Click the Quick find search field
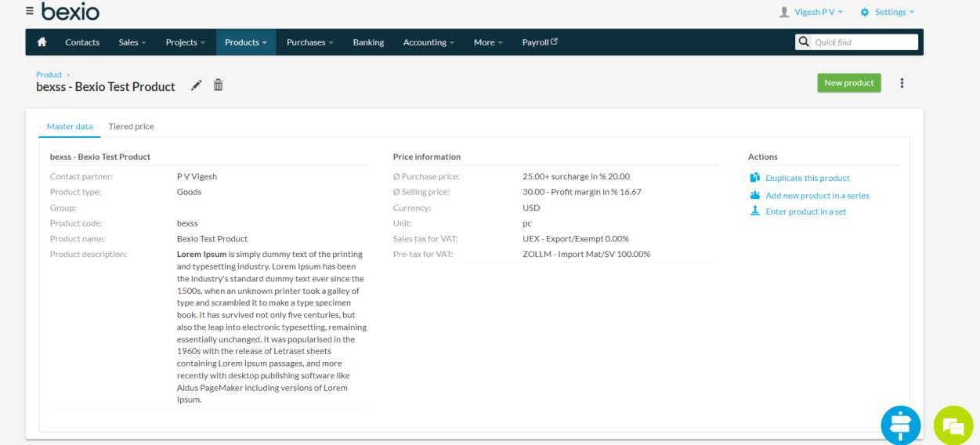 864,42
